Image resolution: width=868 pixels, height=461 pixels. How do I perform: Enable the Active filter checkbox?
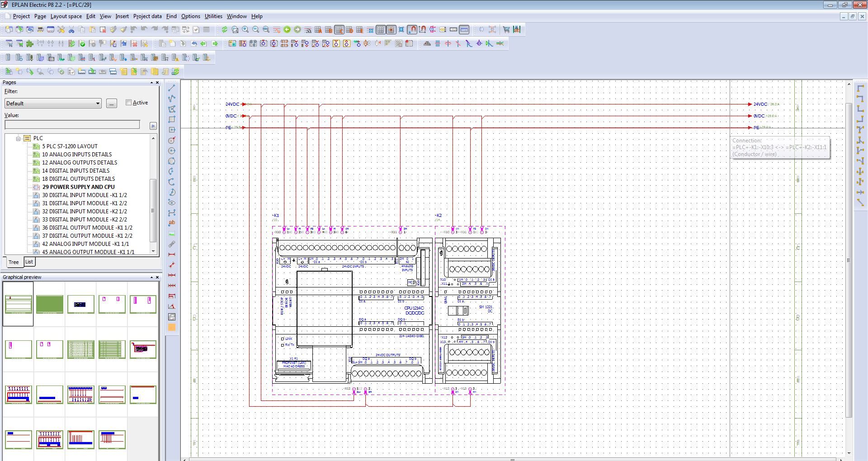pyautogui.click(x=129, y=103)
